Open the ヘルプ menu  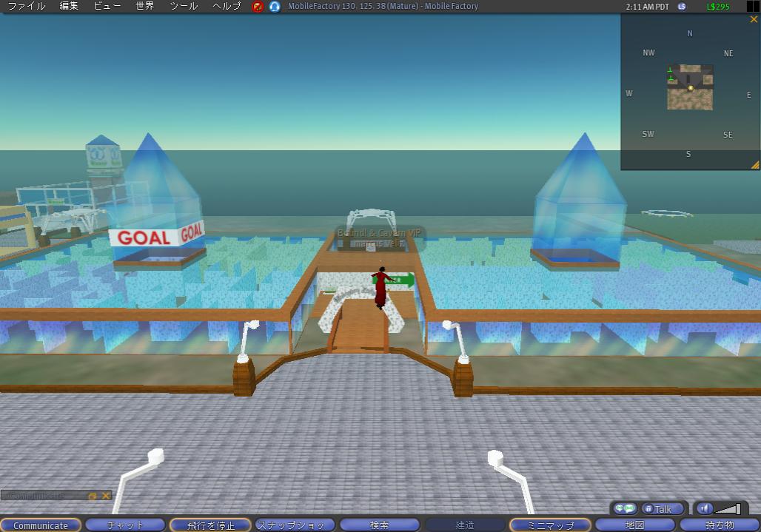tap(227, 6)
